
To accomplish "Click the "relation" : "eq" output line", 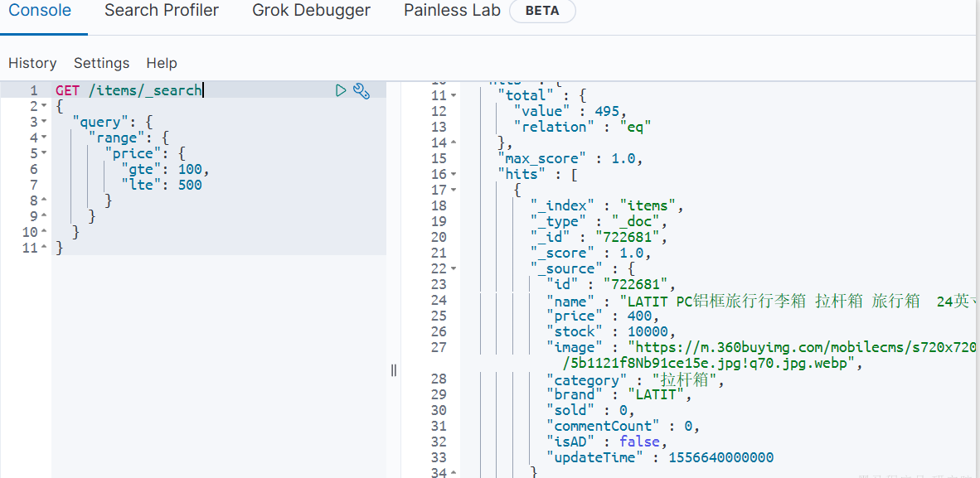I will [583, 127].
